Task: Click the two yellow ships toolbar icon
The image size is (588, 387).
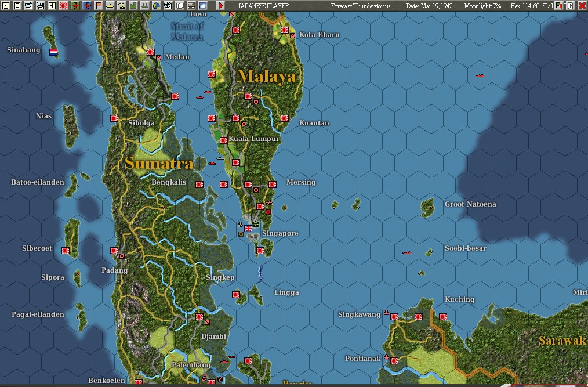Action: coord(122,6)
